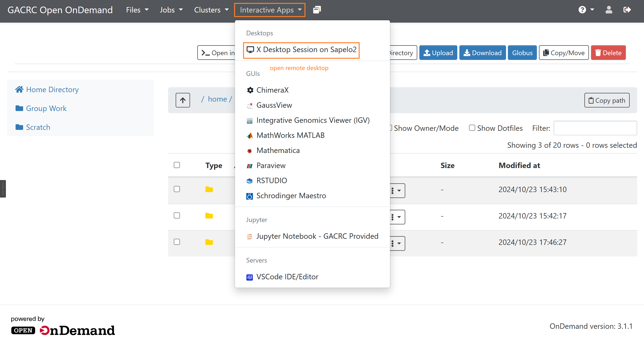
Task: Select MathWorks MATLAB menu entry
Action: pyautogui.click(x=312, y=135)
